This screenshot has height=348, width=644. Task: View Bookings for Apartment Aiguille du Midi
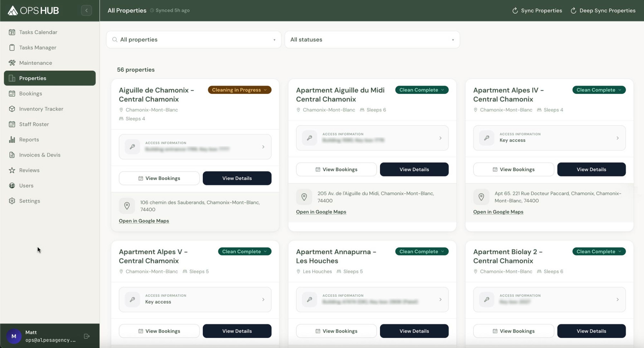(336, 169)
